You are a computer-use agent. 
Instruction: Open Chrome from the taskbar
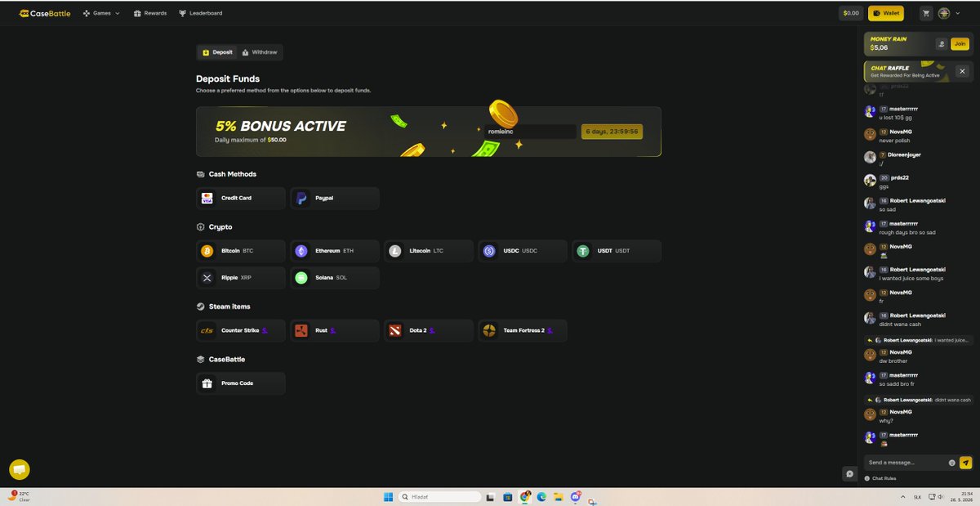(x=525, y=496)
